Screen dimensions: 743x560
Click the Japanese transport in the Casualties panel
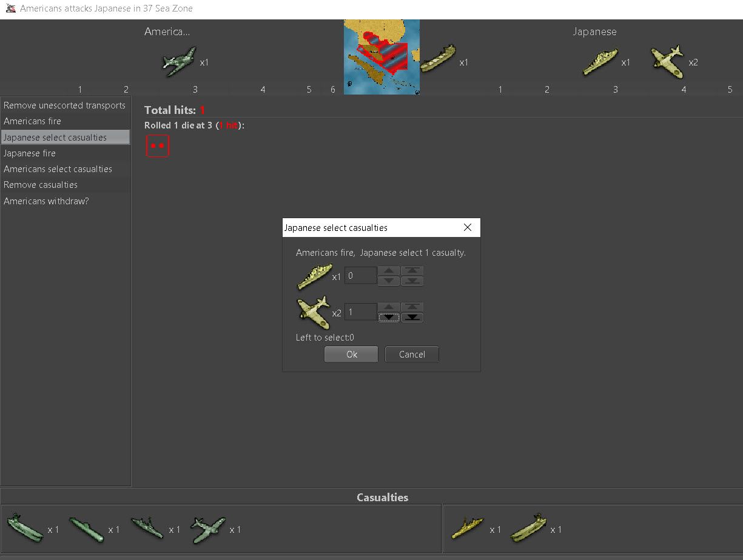pos(529,528)
